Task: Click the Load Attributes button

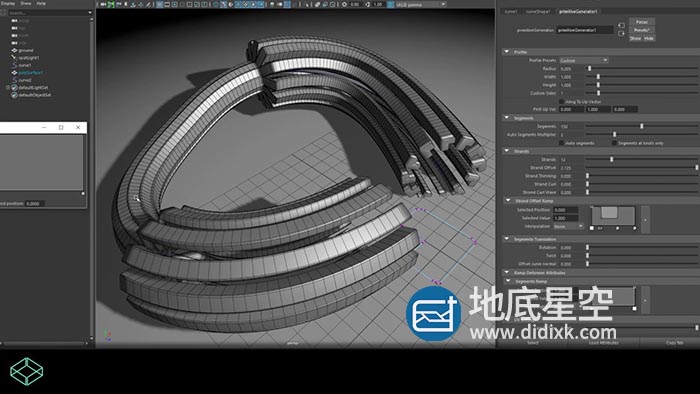Action: [603, 343]
